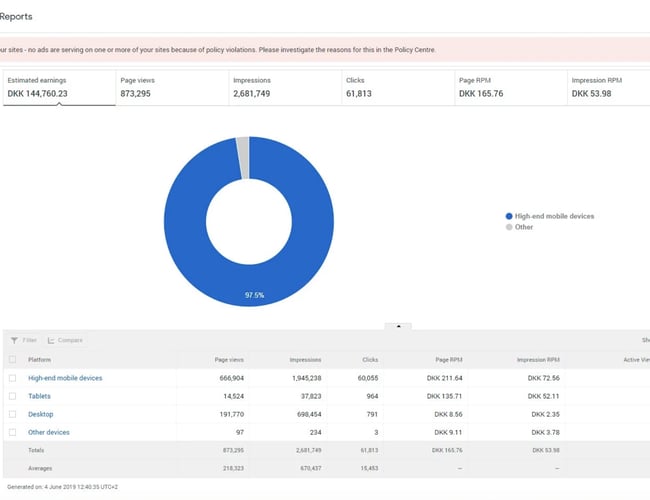The width and height of the screenshot is (650, 500).
Task: Toggle the select-all checkbox in the header
Action: (x=12, y=359)
